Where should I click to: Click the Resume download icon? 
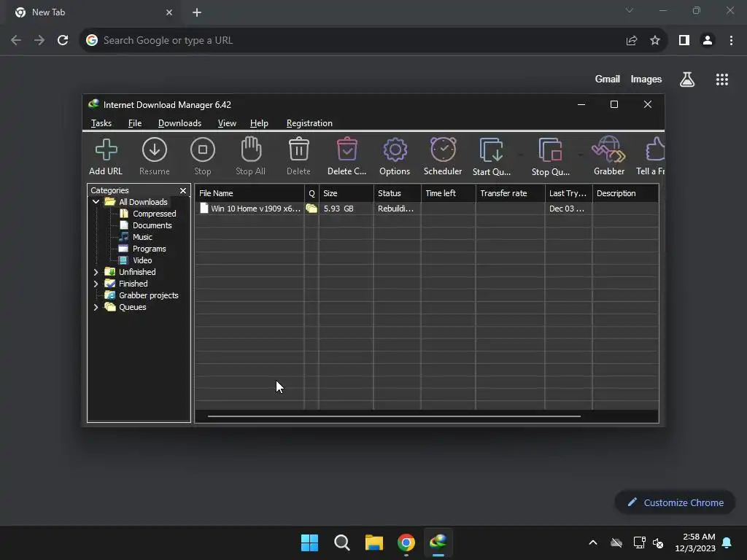point(155,150)
